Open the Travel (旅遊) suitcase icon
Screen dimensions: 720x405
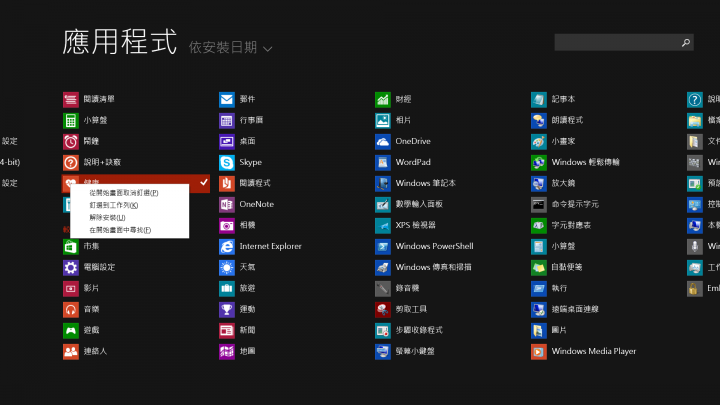pos(227,288)
